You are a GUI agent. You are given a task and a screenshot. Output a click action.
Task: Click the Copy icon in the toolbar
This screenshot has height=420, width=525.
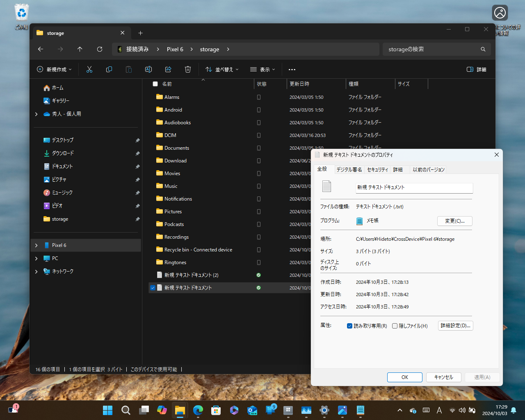(x=109, y=69)
